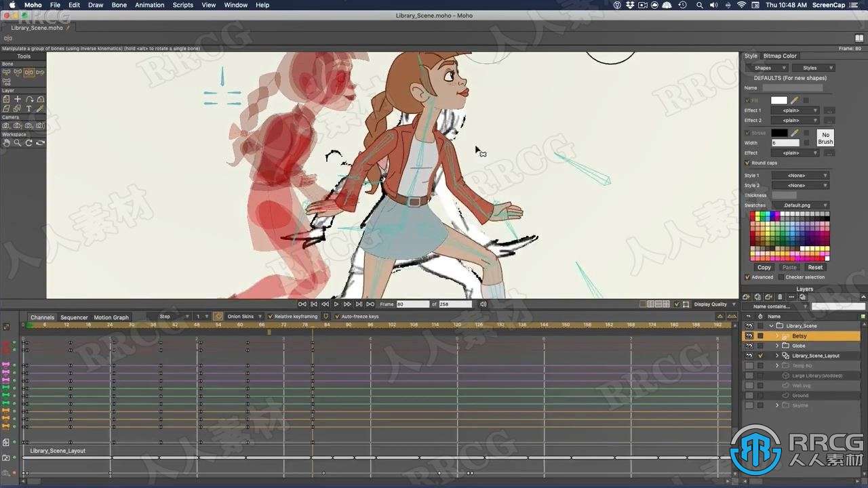Click the Play button

tap(336, 304)
